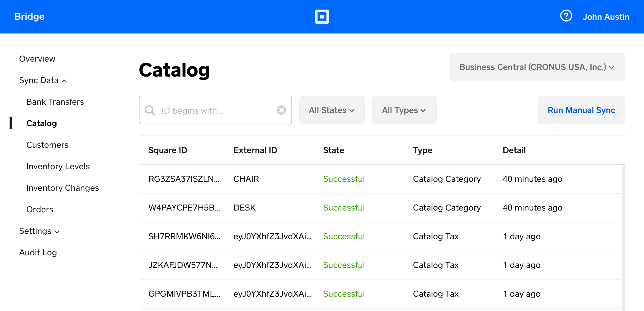This screenshot has width=644, height=311.
Task: Click the Square logo icon in header
Action: click(322, 17)
